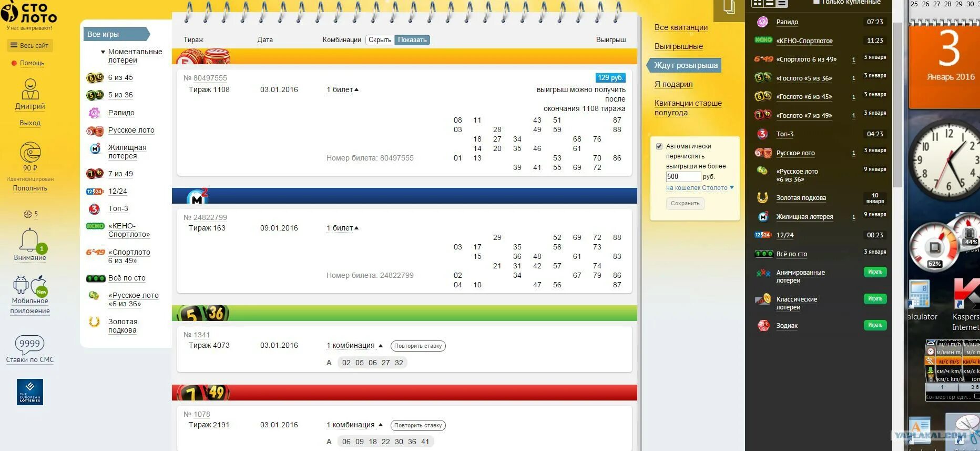Switch to compact list view in dark panel
The image size is (980, 451).
782,3
